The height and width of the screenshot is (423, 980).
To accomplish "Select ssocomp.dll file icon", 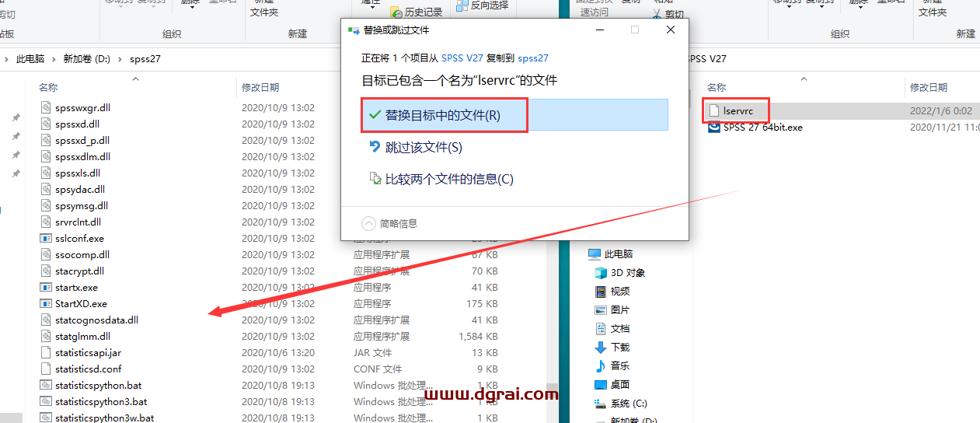I will (x=46, y=254).
